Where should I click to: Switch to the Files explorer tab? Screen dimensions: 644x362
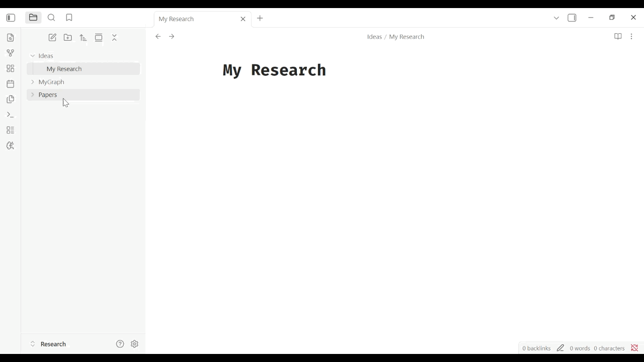(33, 18)
